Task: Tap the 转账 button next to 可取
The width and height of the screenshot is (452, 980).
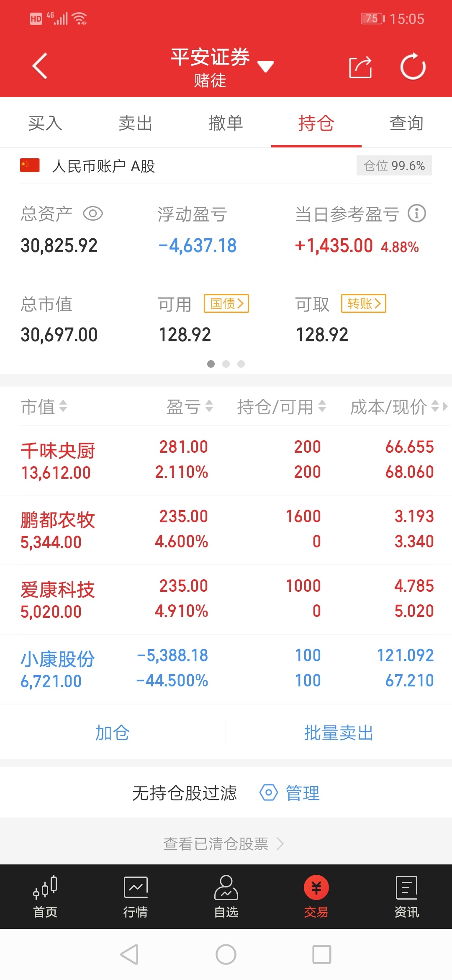Action: (x=364, y=304)
